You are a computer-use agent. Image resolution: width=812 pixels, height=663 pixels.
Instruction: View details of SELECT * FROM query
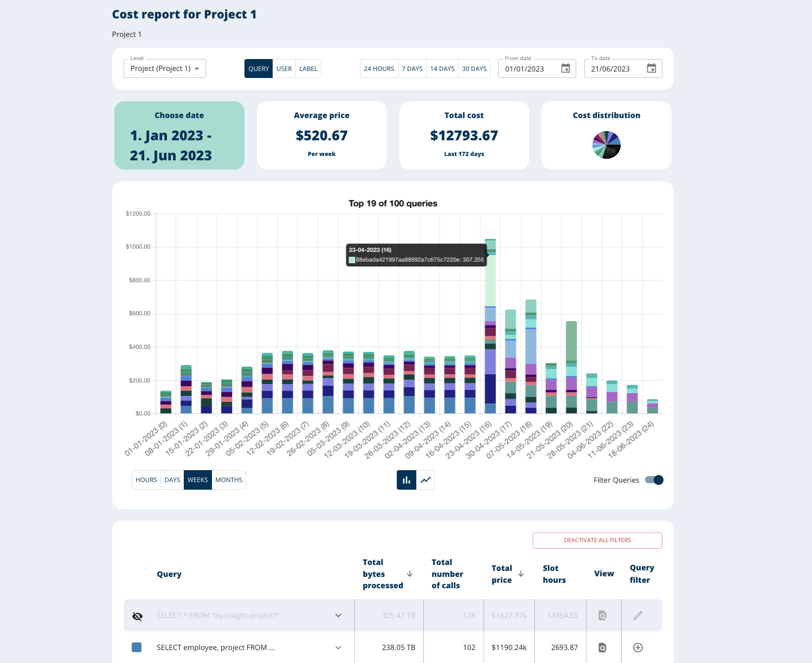[x=602, y=615]
